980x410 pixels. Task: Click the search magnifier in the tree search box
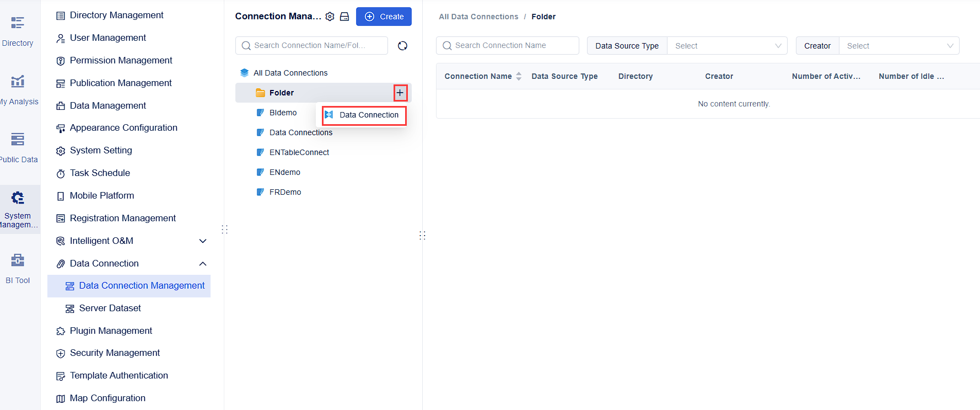[246, 46]
